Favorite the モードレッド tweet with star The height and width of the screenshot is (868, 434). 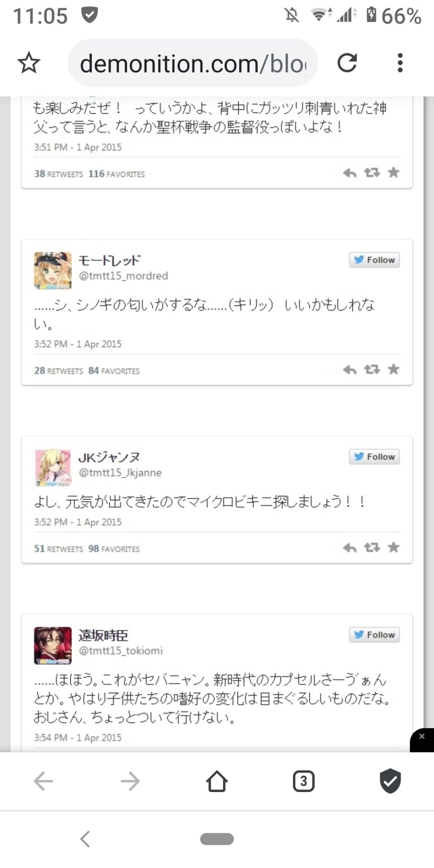point(394,369)
